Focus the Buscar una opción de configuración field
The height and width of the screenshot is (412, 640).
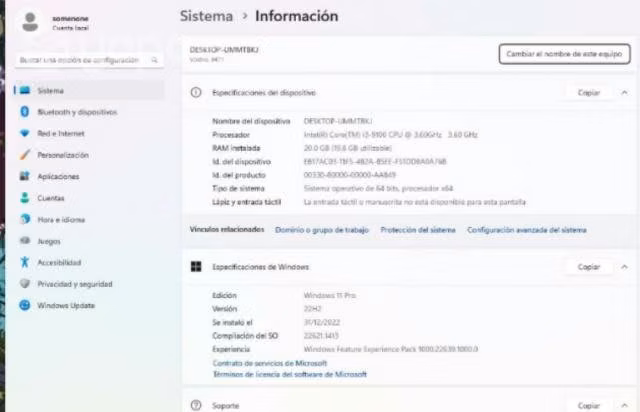pos(89,60)
